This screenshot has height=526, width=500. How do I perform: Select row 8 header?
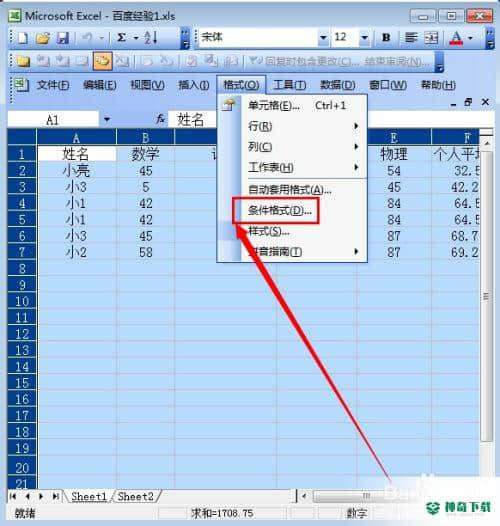click(22, 268)
